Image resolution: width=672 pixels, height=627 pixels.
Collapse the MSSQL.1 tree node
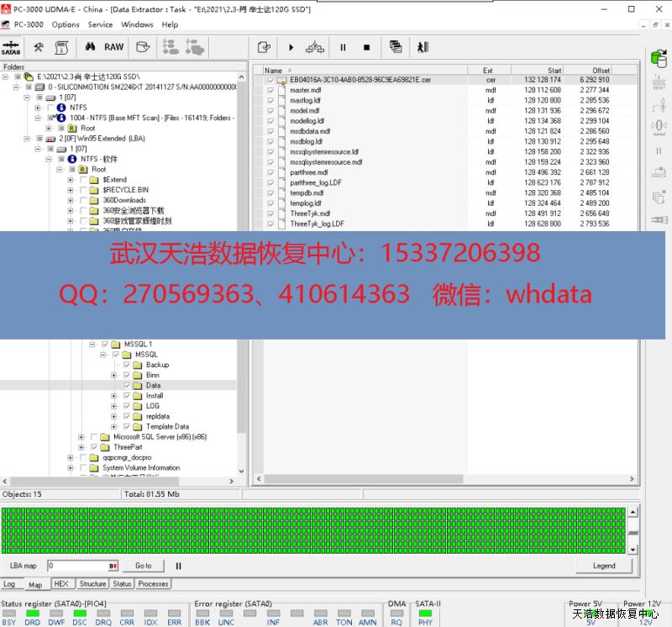(92, 345)
